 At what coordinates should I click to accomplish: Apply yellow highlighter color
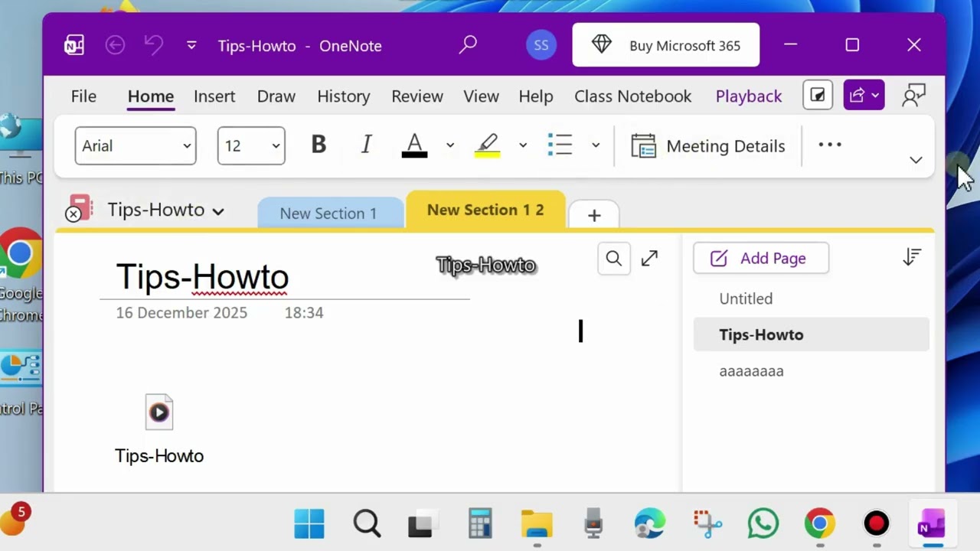(487, 145)
